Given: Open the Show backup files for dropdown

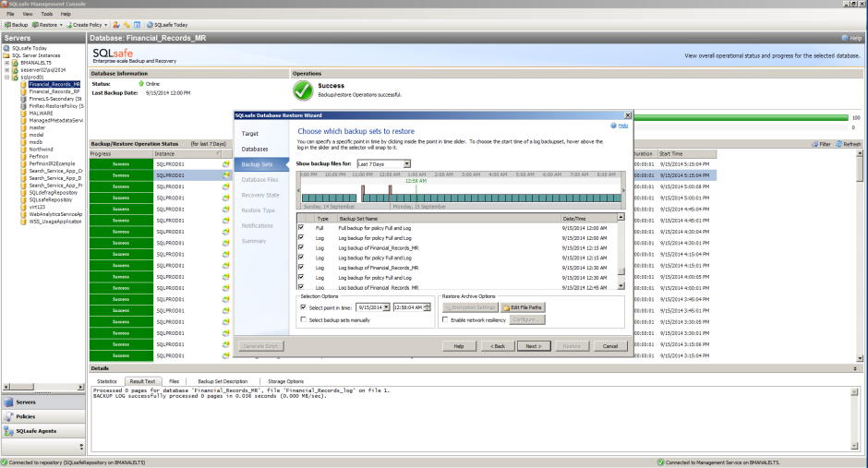Looking at the screenshot, I should 407,163.
